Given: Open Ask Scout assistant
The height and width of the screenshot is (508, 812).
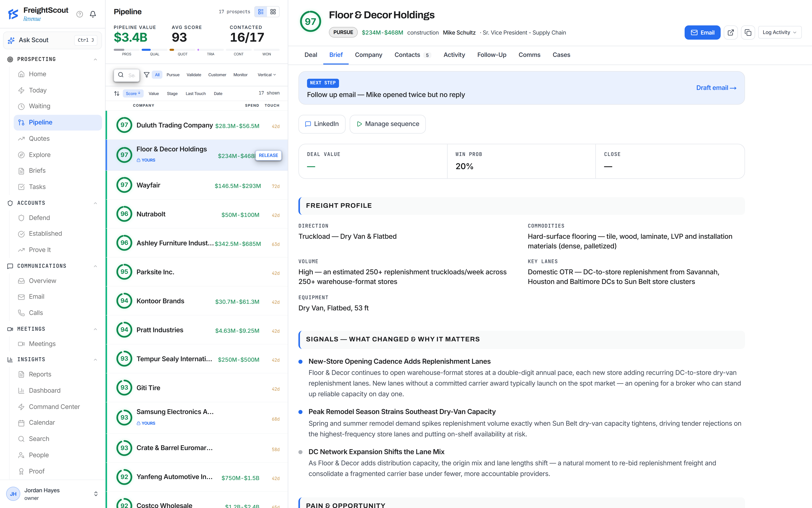Looking at the screenshot, I should coord(52,40).
